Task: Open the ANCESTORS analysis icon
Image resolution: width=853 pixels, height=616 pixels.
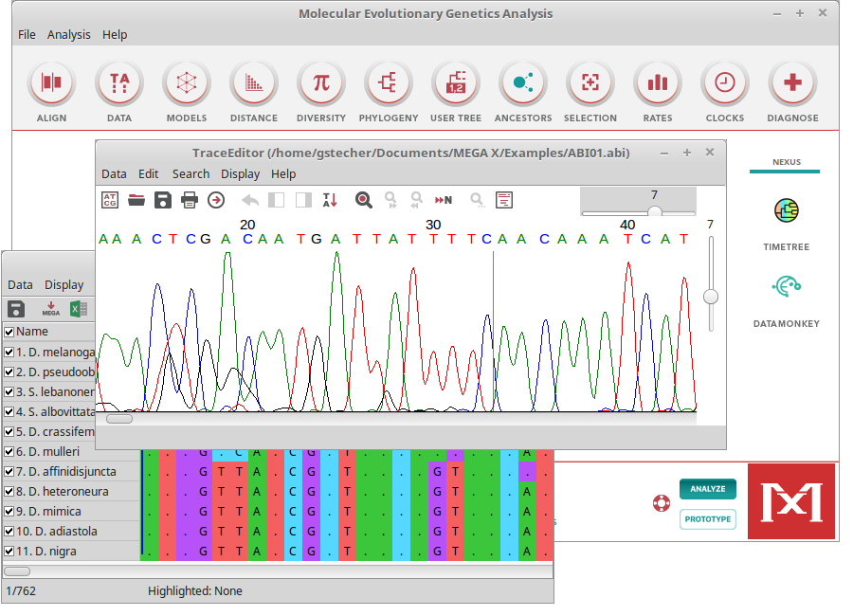Action: point(523,82)
